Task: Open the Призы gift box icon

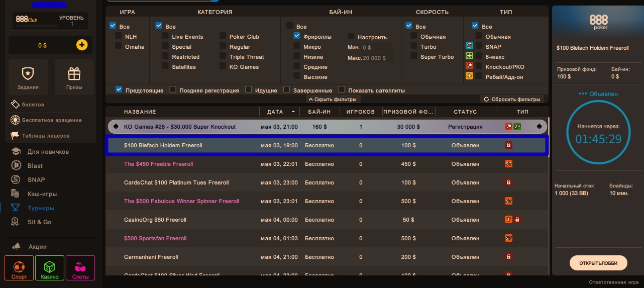Action: pyautogui.click(x=74, y=74)
